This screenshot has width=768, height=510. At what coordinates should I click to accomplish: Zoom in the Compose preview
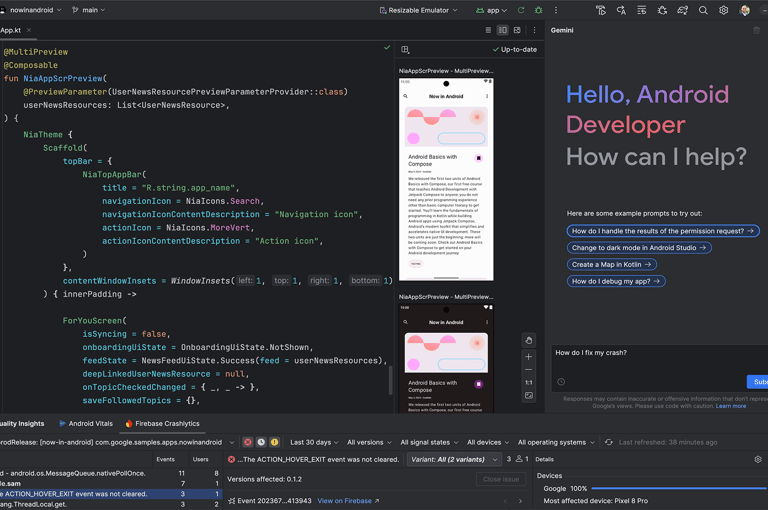[529, 356]
